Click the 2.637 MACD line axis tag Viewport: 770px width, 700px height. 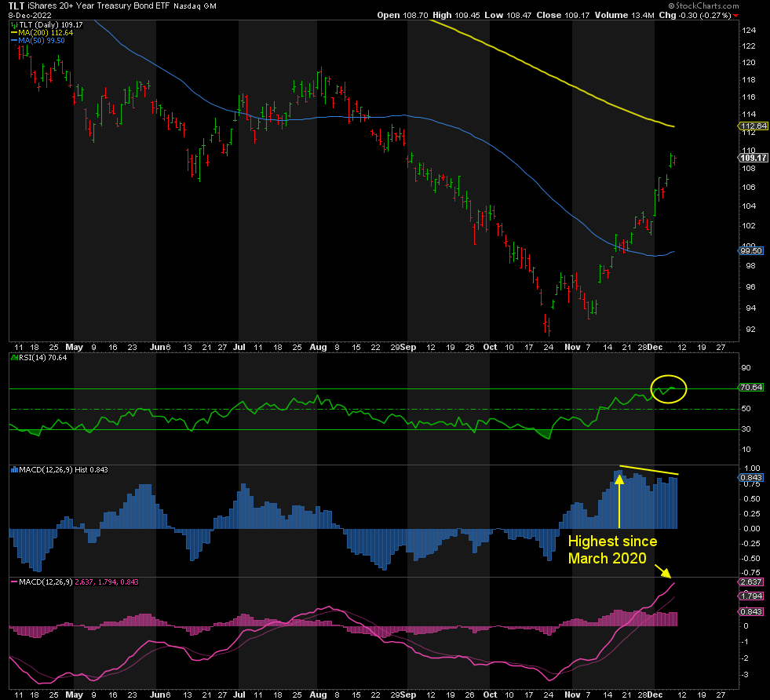[751, 582]
